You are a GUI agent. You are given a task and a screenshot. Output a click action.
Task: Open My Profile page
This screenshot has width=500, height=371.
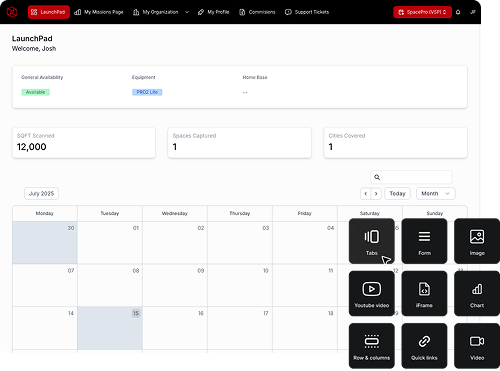click(214, 12)
